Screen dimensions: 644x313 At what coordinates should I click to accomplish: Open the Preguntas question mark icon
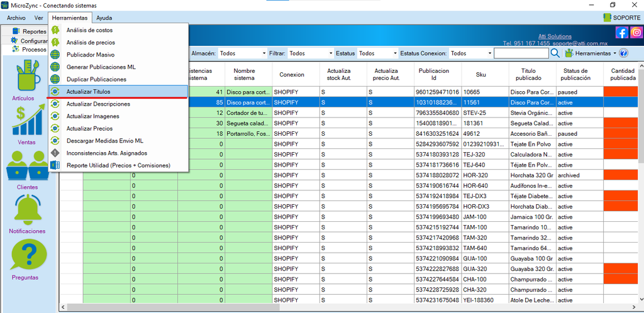tap(28, 255)
